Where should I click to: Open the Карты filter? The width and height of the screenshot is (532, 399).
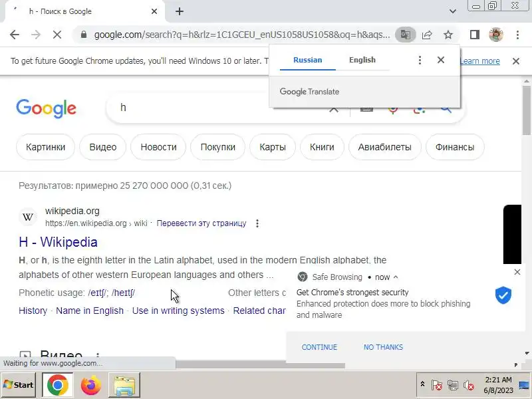[273, 147]
